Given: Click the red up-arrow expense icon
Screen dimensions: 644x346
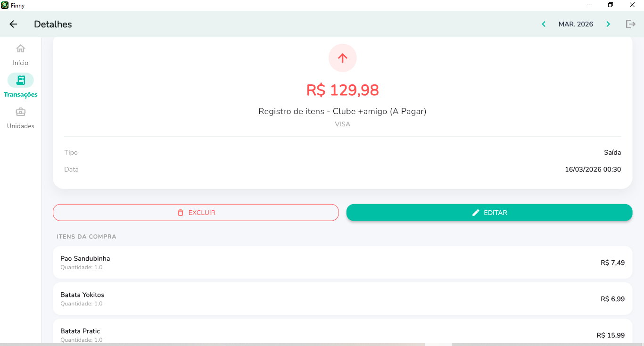Looking at the screenshot, I should tap(343, 58).
